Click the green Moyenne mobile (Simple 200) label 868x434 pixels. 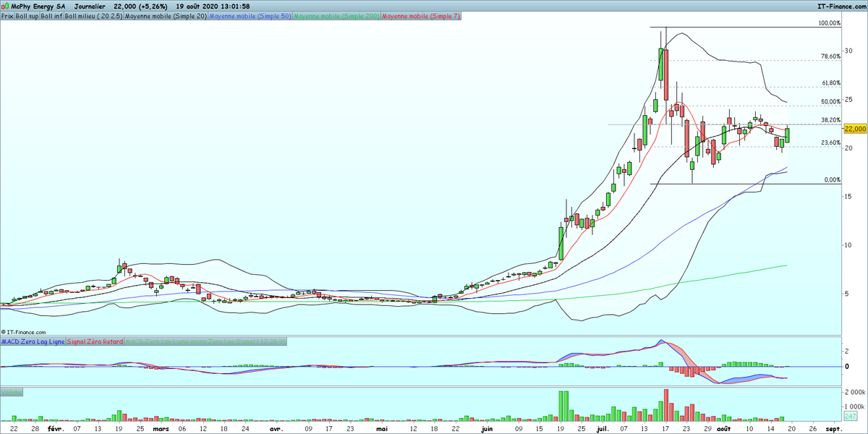click(x=336, y=15)
